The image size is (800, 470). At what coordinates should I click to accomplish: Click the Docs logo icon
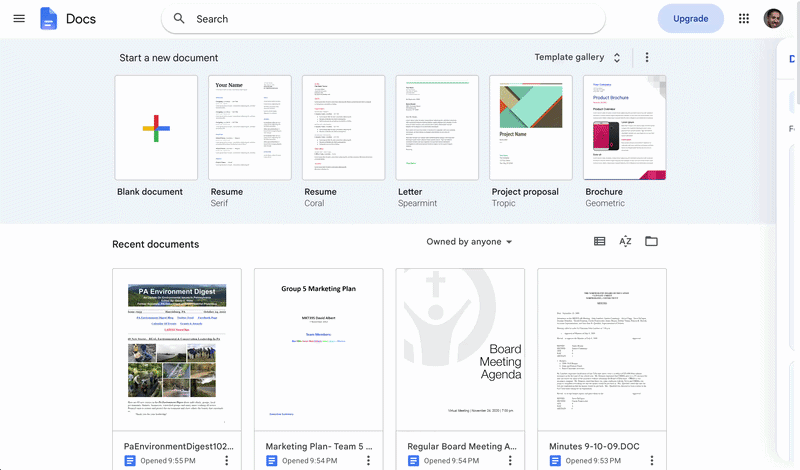point(48,19)
